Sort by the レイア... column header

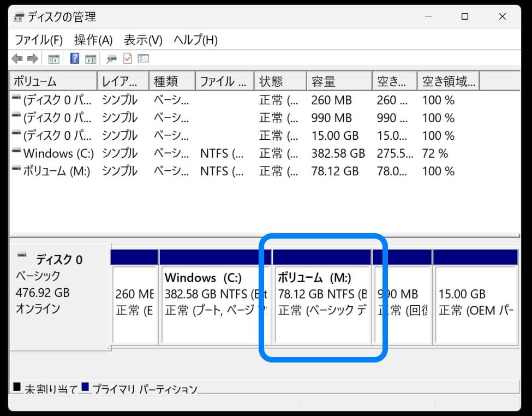123,81
